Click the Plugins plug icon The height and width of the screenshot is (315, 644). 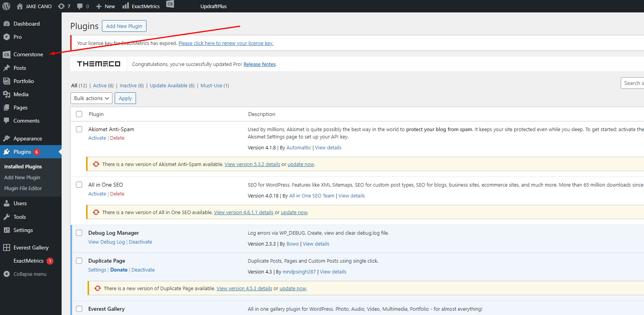pos(7,152)
